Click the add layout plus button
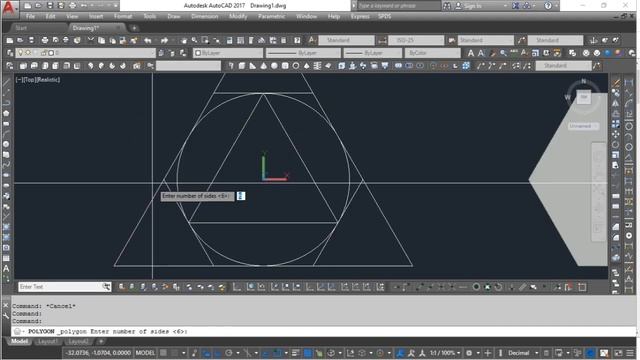This screenshot has width=640, height=360. (x=101, y=342)
